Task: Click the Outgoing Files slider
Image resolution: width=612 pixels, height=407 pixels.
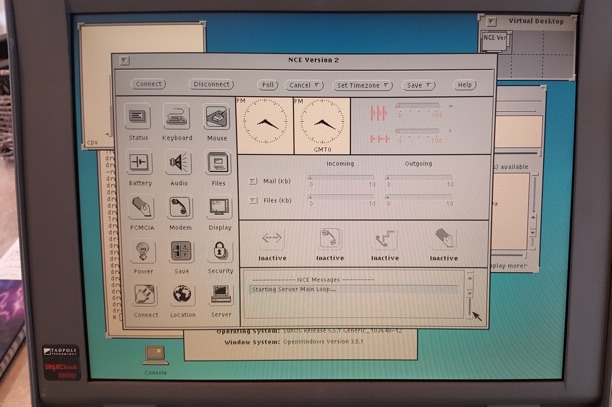Action: point(419,197)
